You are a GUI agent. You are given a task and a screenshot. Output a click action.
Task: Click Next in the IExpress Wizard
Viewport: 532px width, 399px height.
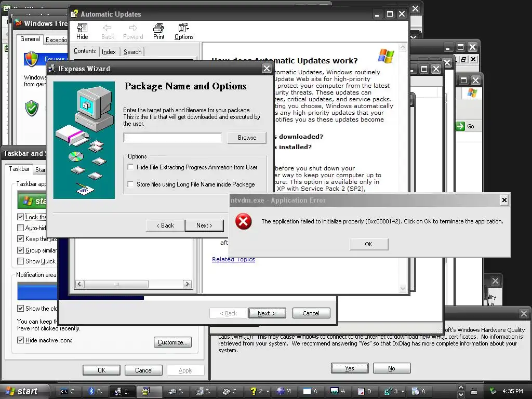(x=204, y=225)
